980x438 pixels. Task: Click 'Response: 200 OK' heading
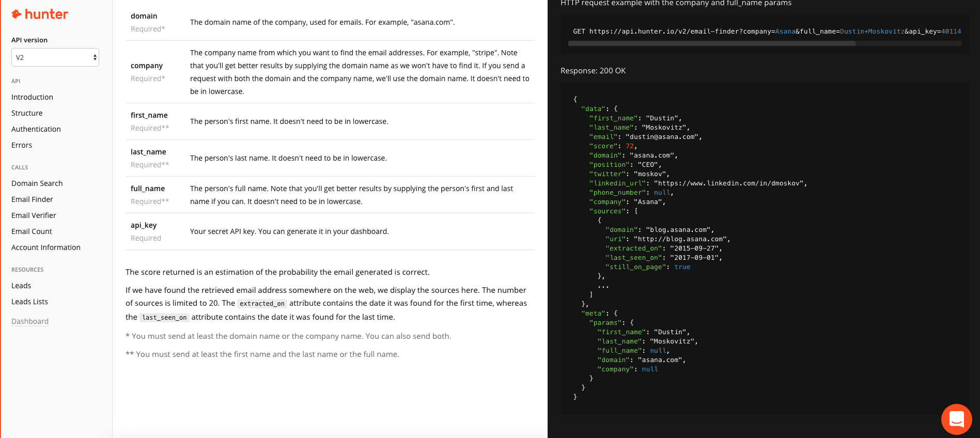point(593,71)
